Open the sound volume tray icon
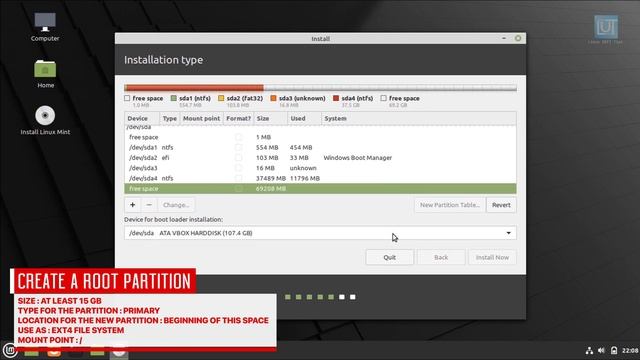This screenshot has height=360, width=640. [x=601, y=351]
